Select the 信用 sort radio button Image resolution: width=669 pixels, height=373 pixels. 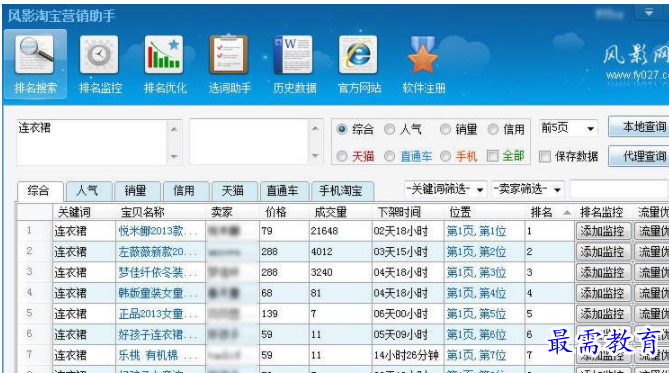point(493,129)
